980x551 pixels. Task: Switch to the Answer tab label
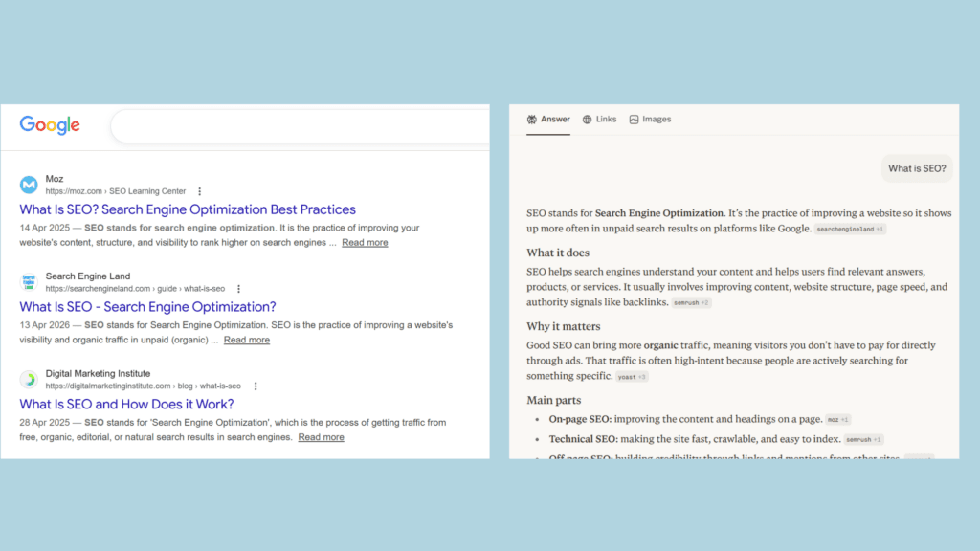pyautogui.click(x=555, y=119)
